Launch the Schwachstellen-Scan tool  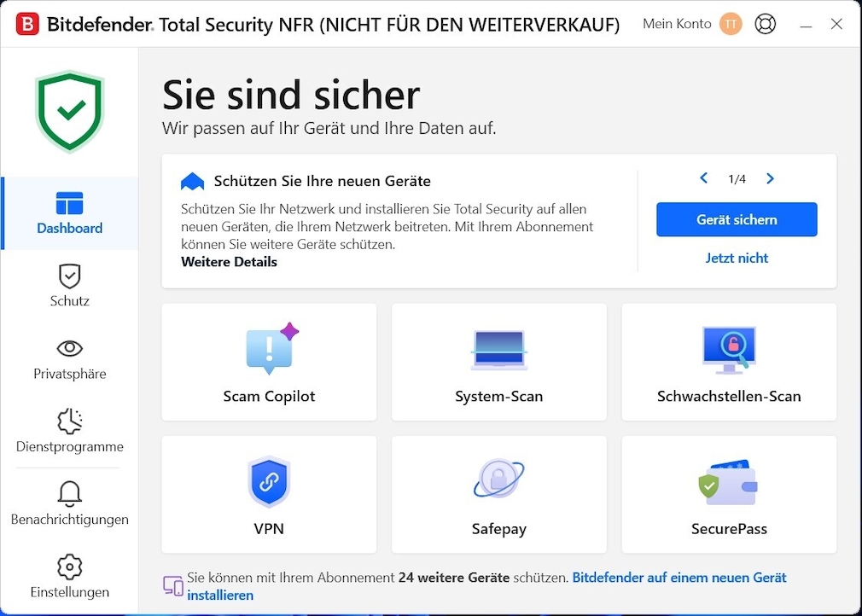(x=728, y=346)
